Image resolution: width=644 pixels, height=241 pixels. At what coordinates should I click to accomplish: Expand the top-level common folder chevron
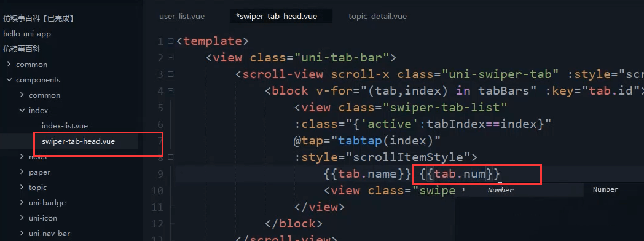click(9, 65)
